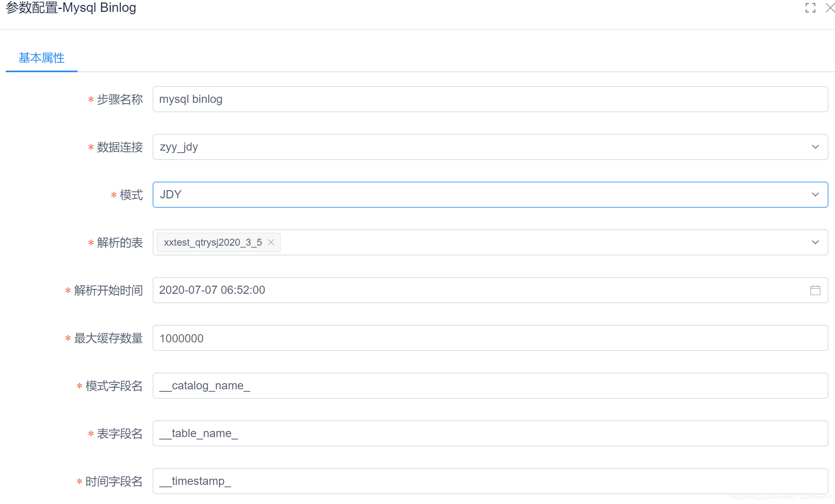
Task: Expand the 解析的表 dropdown arrow
Action: pos(815,242)
